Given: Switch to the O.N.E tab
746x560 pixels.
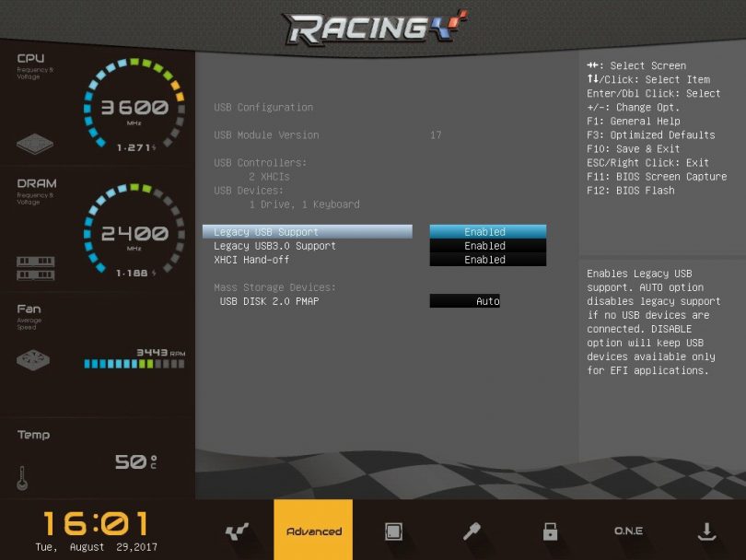Looking at the screenshot, I should pos(628,531).
